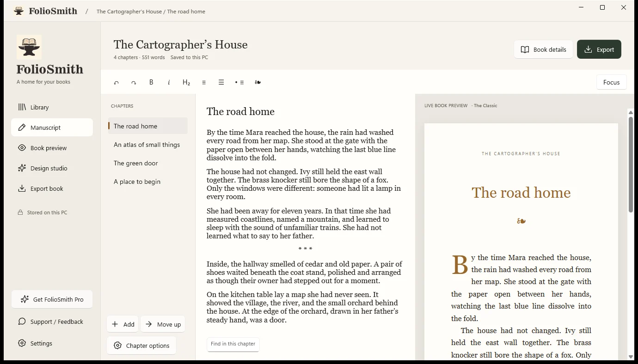Viewport: 638px width, 364px height.
Task: Click the breadcrumb 'The Cartographer's House / The road home'
Action: tap(151, 12)
